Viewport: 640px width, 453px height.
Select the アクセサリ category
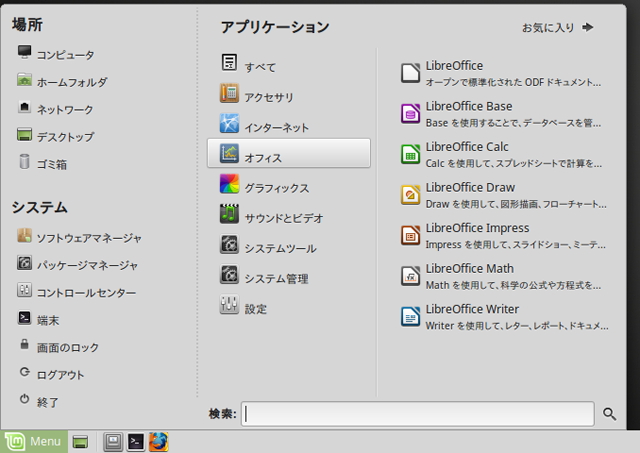pos(289,93)
